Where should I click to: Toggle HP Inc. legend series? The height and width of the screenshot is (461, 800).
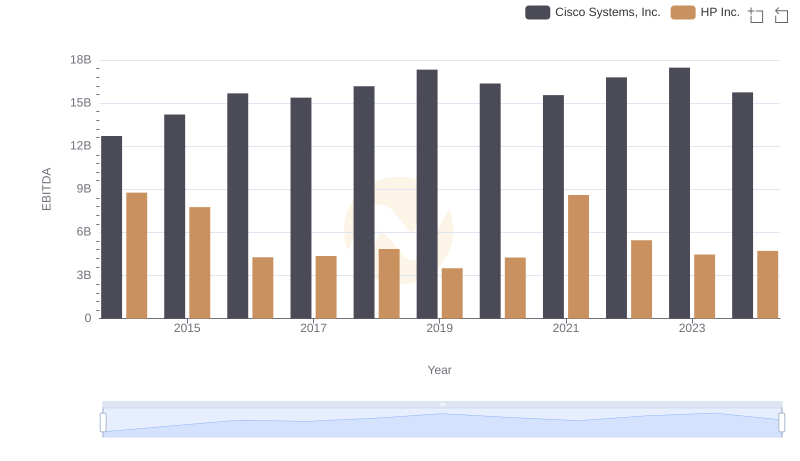tap(706, 12)
